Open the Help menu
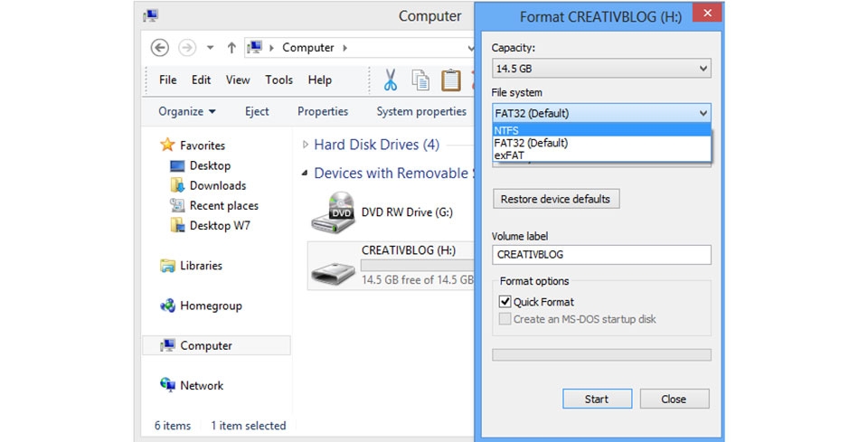Screen dimensions: 868x442 (x=319, y=80)
